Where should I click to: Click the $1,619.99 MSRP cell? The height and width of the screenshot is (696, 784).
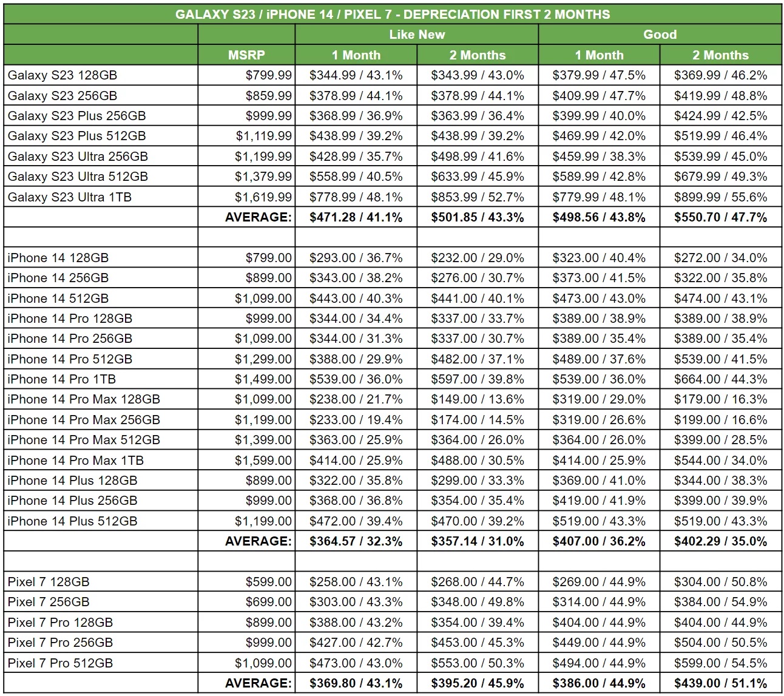(263, 197)
